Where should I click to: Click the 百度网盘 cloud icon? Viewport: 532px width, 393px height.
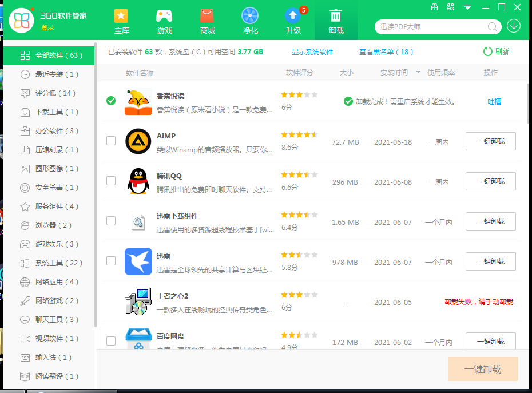tap(138, 339)
